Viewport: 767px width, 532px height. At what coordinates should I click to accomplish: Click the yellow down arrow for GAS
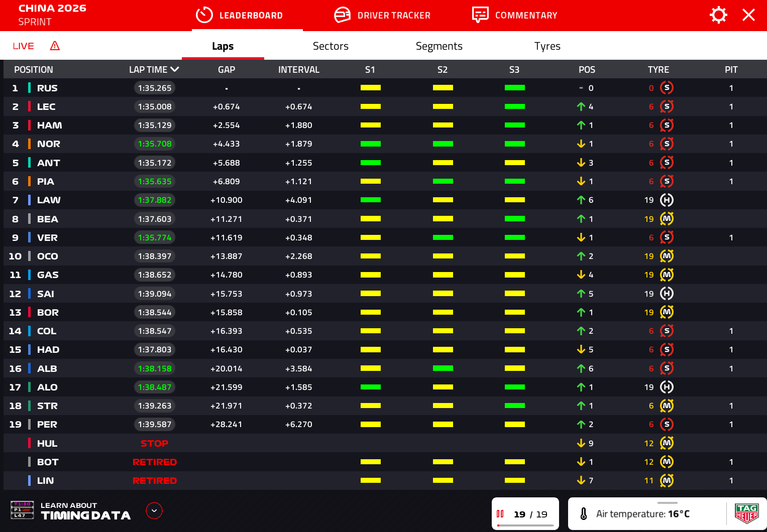[581, 275]
